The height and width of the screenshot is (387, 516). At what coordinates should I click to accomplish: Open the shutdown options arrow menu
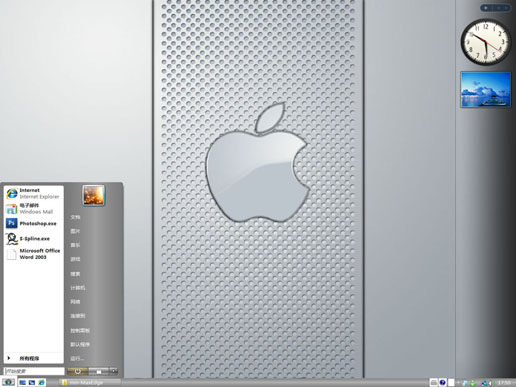[114, 371]
